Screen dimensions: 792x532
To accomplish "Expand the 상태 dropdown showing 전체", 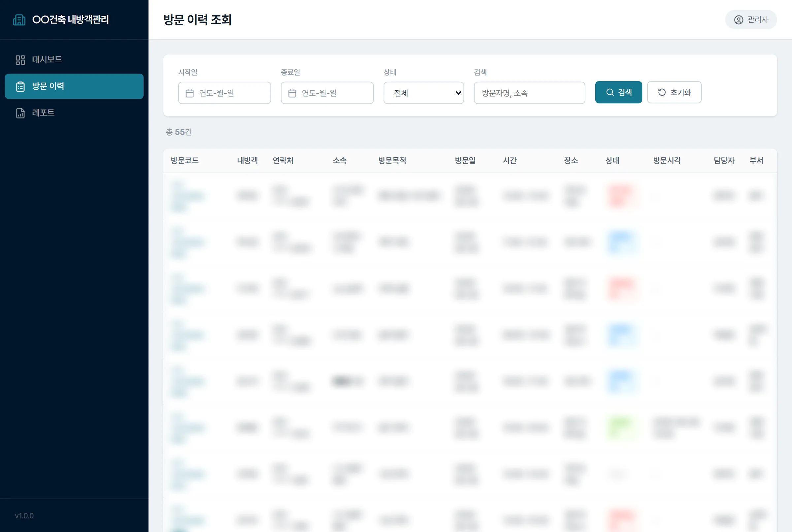I will pyautogui.click(x=423, y=93).
